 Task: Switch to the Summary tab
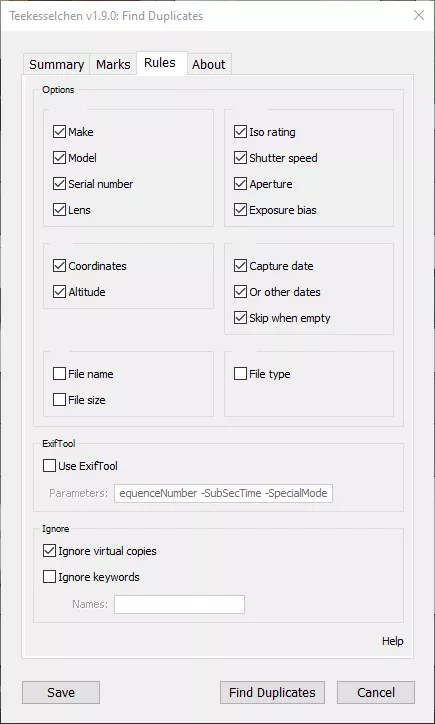(x=56, y=65)
